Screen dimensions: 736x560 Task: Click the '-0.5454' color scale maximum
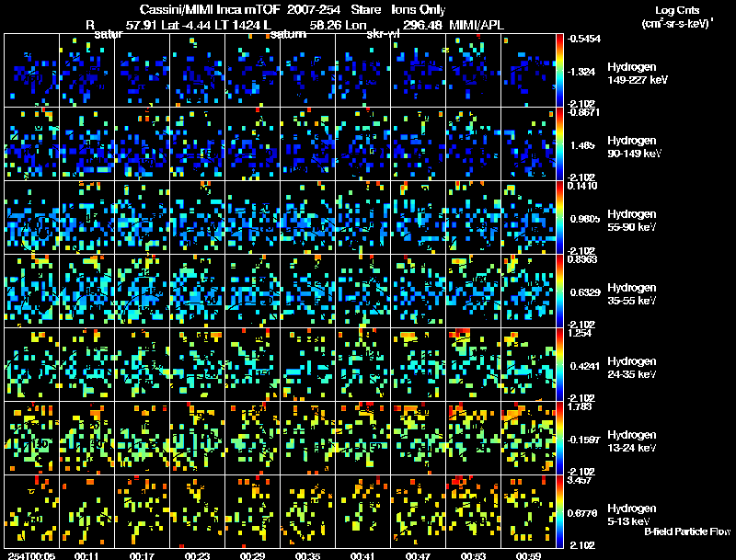tap(583, 39)
